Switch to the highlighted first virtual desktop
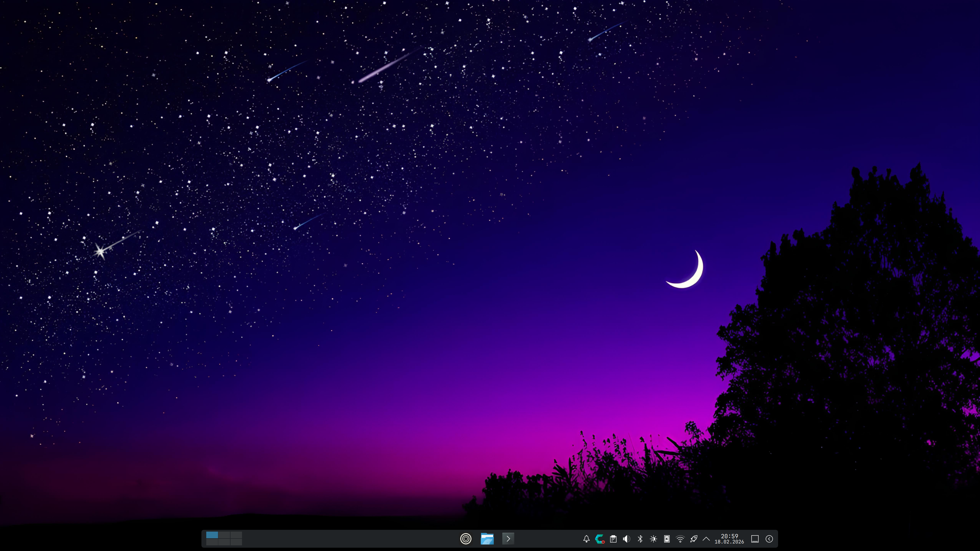 [x=212, y=535]
